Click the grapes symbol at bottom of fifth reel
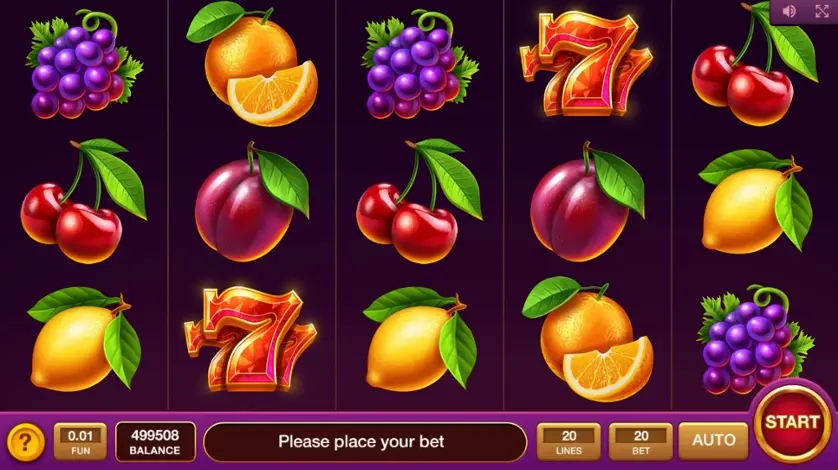 tap(755, 340)
